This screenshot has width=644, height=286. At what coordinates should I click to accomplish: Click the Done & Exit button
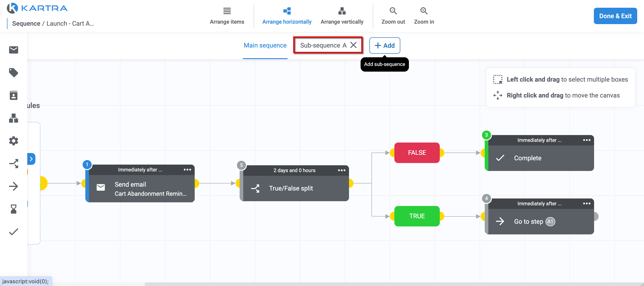click(615, 16)
